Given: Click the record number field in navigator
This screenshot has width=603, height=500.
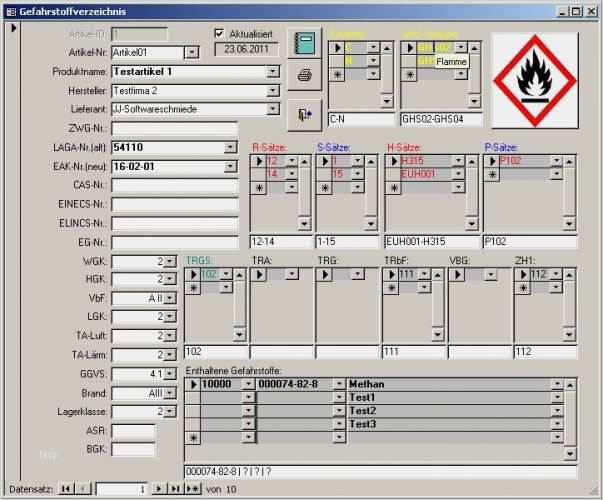Looking at the screenshot, I should click(122, 489).
